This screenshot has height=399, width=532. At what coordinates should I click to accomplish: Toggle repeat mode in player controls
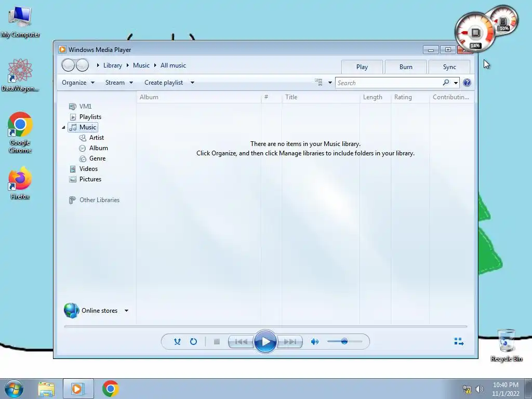(x=193, y=342)
